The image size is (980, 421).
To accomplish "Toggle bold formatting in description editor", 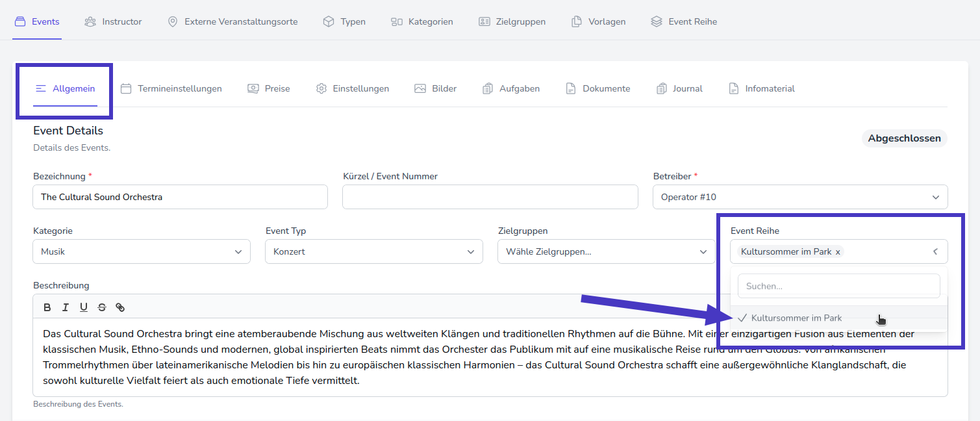I will [x=47, y=307].
